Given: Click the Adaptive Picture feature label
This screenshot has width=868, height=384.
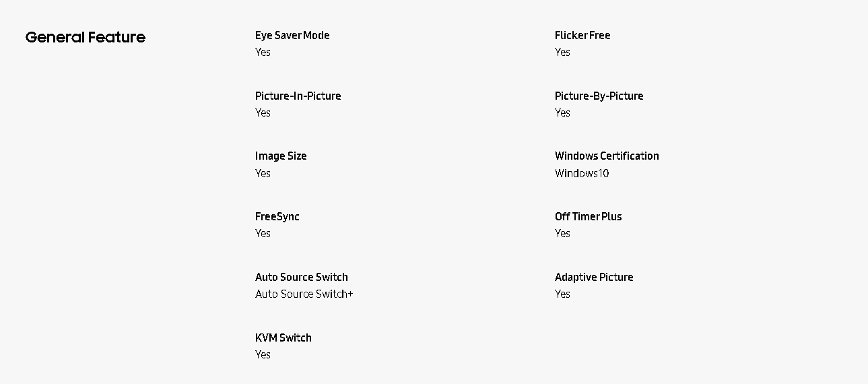Looking at the screenshot, I should pyautogui.click(x=594, y=277).
